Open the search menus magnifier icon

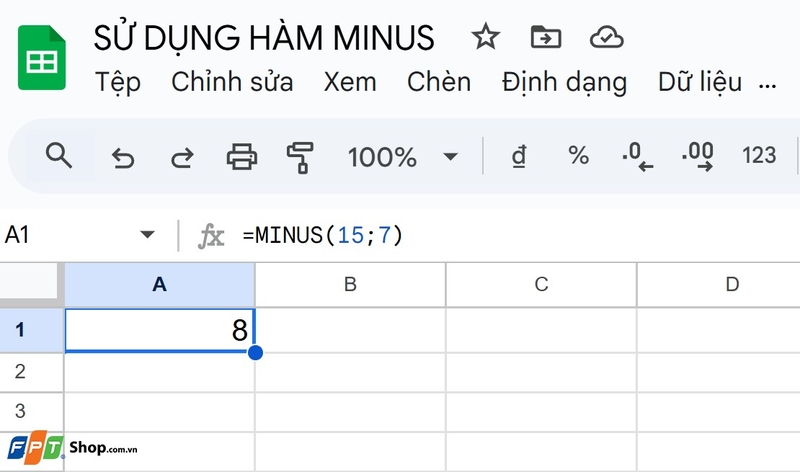59,156
